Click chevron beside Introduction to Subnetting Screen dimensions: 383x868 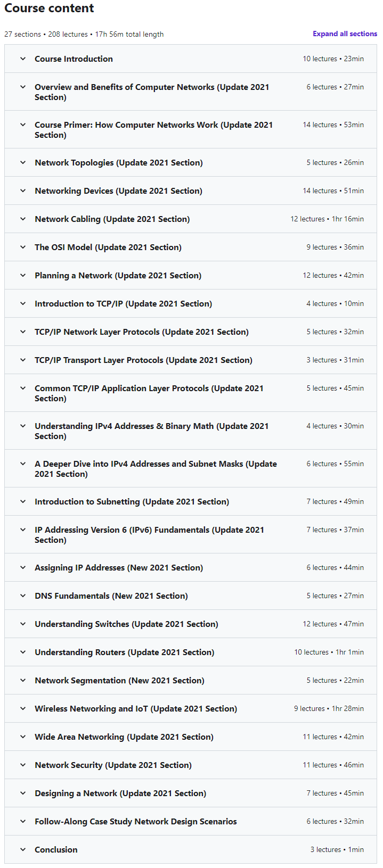pos(23,502)
